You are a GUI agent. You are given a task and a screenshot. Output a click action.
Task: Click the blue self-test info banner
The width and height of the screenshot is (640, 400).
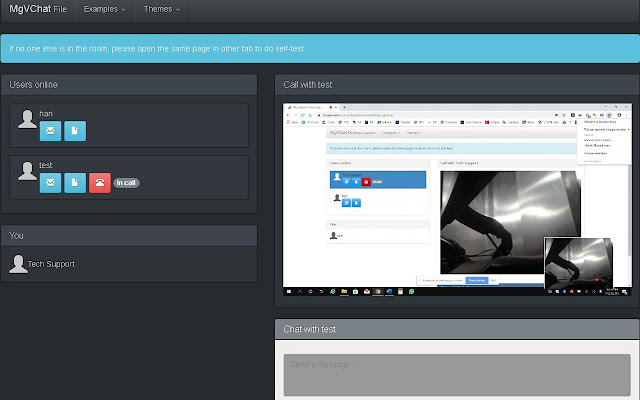(x=320, y=49)
